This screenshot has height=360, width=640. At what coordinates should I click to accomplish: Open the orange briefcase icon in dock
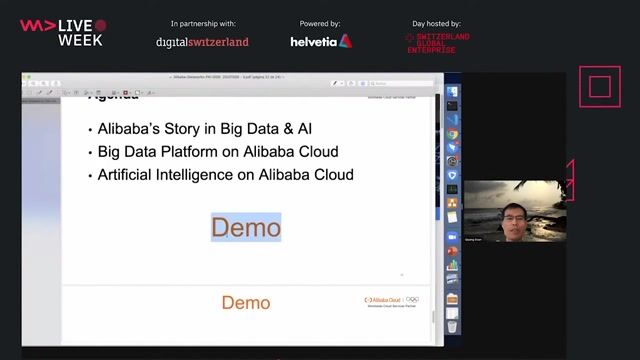452,299
